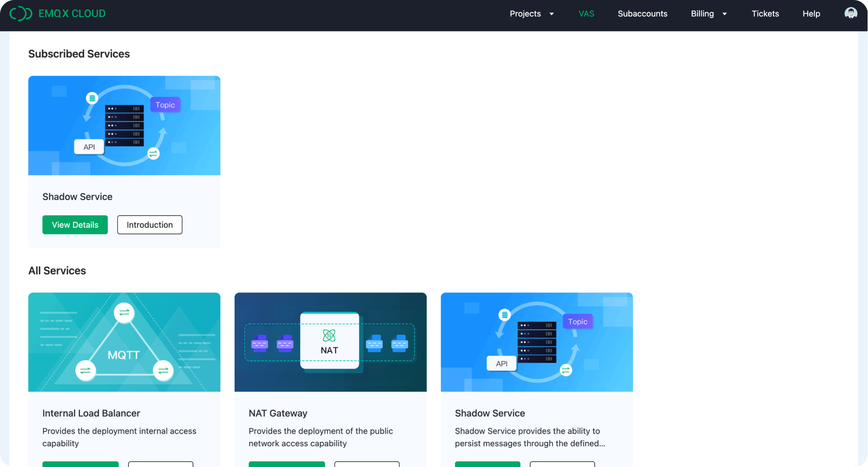Screen dimensions: 868x467
Task: Click 'Provides the deployment internal access capability' text
Action: [119, 437]
